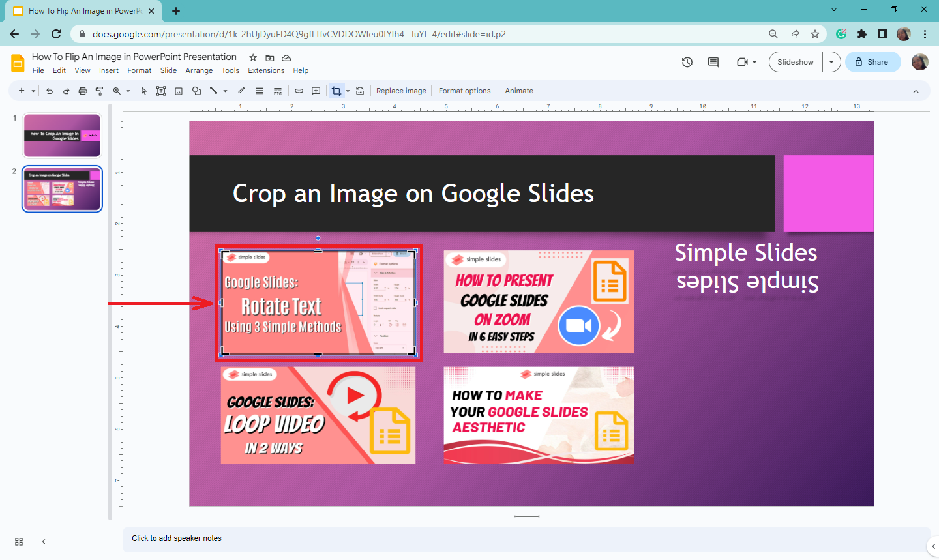
Task: Click the Insert link icon
Action: click(299, 91)
